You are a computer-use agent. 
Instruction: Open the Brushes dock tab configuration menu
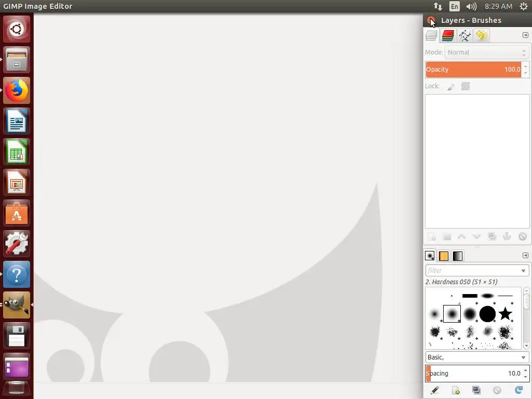click(x=525, y=255)
